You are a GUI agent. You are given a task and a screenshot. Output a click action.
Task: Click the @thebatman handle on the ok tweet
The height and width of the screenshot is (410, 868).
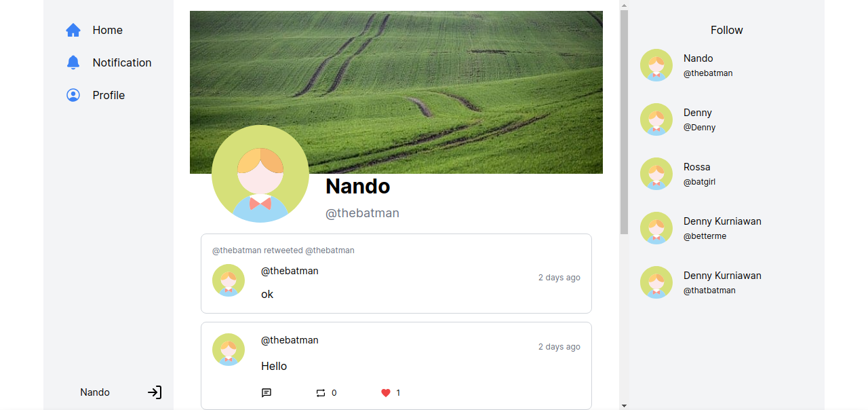point(290,271)
